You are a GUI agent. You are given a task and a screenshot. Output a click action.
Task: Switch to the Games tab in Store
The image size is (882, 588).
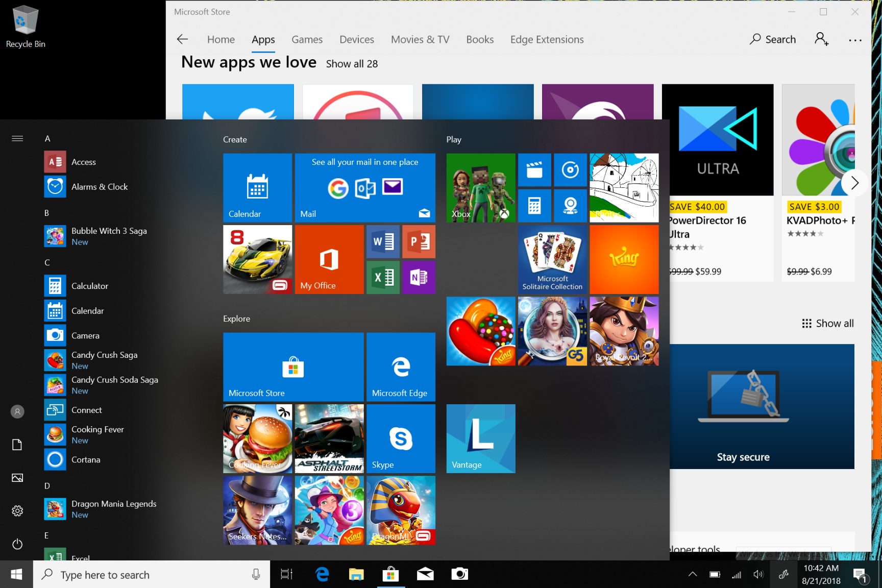coord(307,39)
